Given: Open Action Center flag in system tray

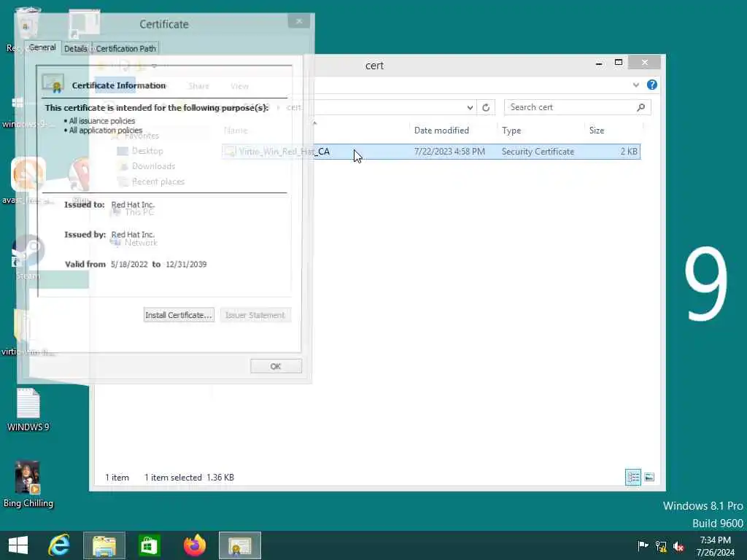Looking at the screenshot, I should [643, 545].
